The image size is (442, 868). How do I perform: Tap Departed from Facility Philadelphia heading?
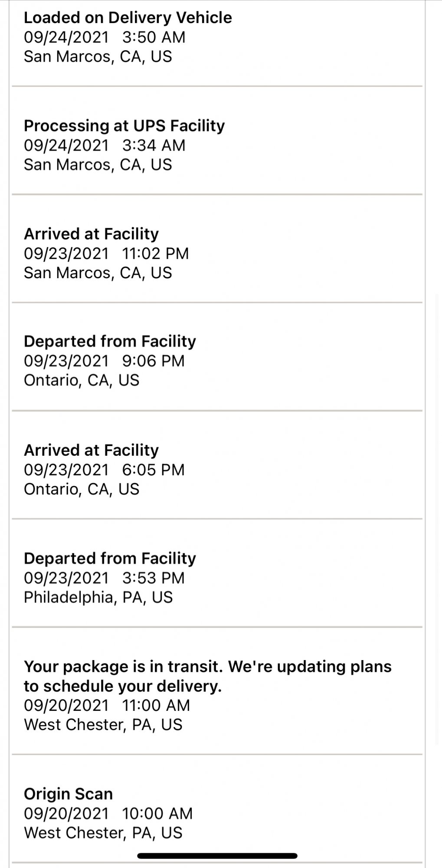110,559
